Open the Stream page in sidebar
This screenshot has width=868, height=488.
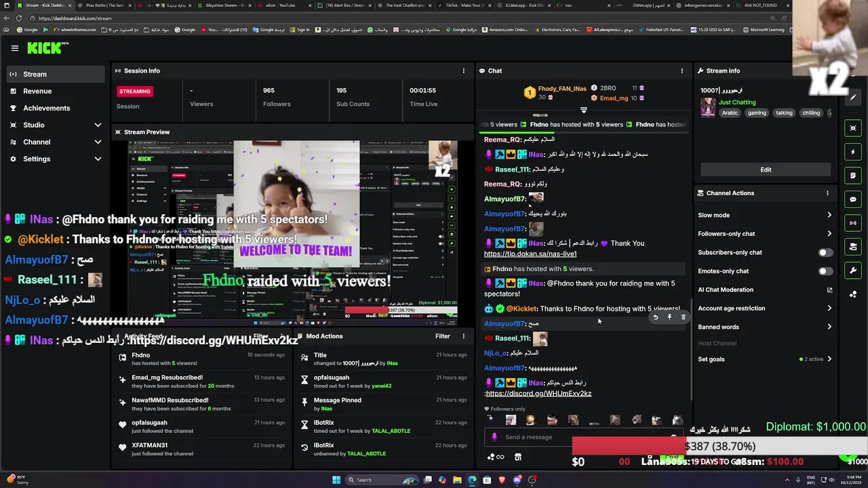click(x=56, y=74)
